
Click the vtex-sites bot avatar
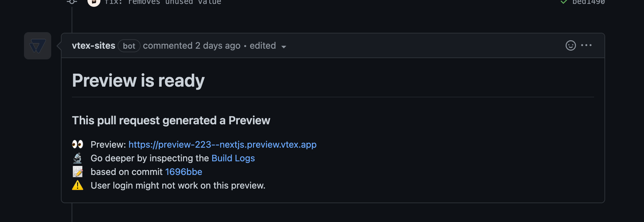coord(38,46)
